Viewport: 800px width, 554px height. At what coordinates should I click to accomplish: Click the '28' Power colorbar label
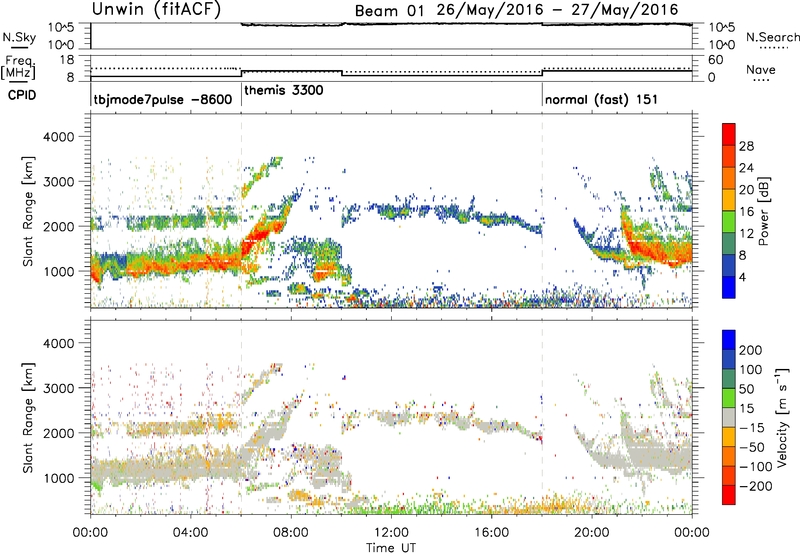click(x=746, y=146)
